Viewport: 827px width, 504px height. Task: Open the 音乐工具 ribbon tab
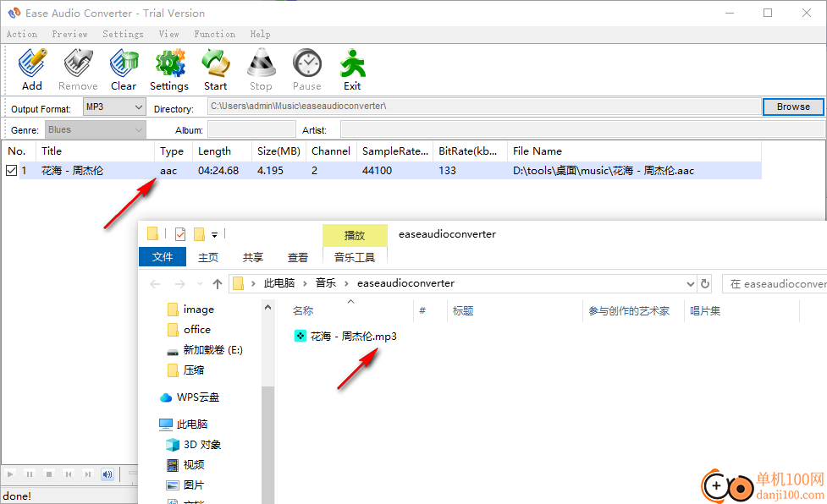click(355, 257)
